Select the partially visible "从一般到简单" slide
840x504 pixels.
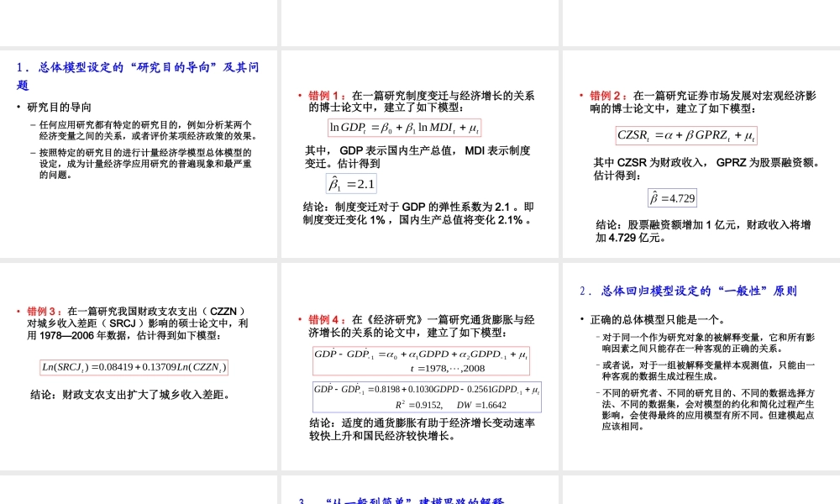[419, 491]
